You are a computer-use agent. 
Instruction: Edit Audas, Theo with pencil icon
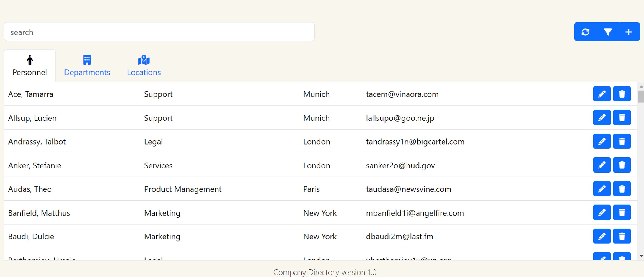(x=602, y=189)
